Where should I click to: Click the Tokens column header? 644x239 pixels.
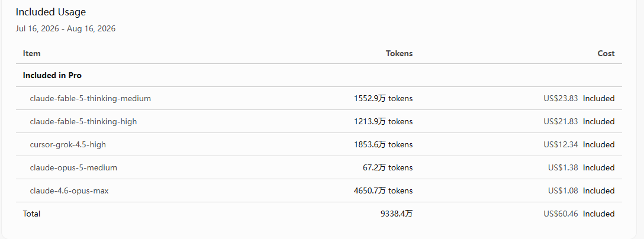399,53
